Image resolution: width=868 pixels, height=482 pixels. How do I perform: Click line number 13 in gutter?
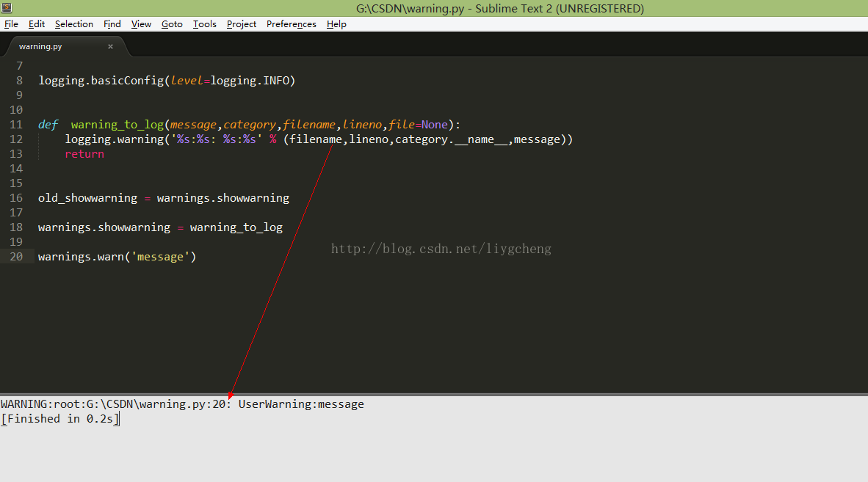[x=16, y=154]
